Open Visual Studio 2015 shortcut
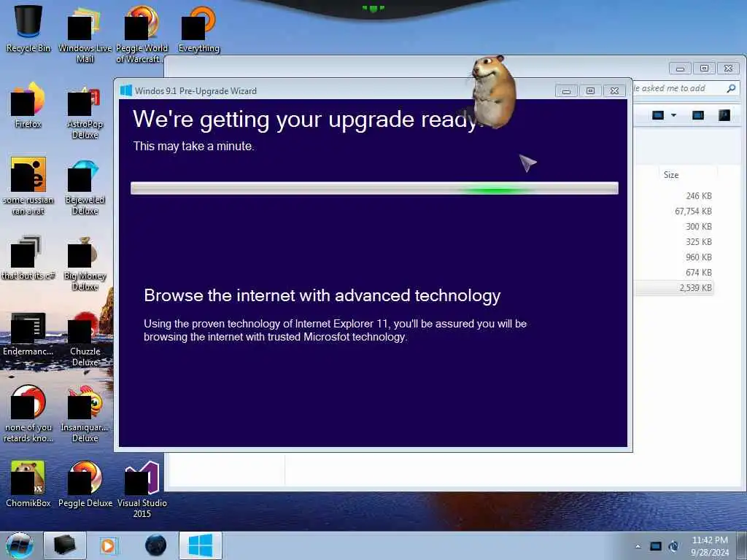The width and height of the screenshot is (747, 560). [x=142, y=489]
